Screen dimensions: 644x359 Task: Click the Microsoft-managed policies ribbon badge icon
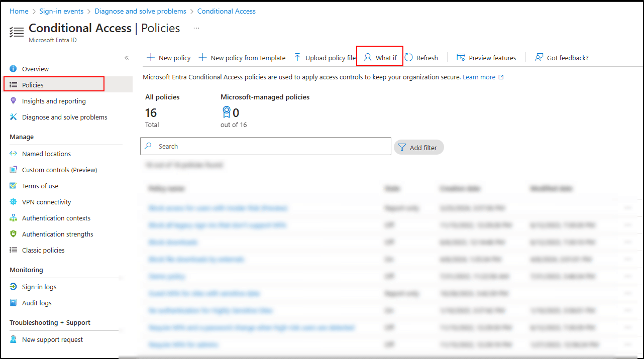226,112
